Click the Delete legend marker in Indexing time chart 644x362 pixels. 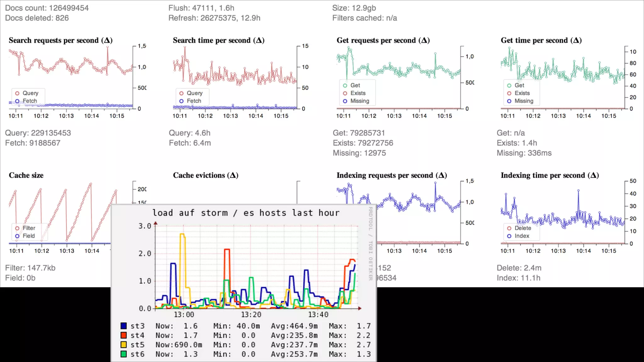point(509,228)
